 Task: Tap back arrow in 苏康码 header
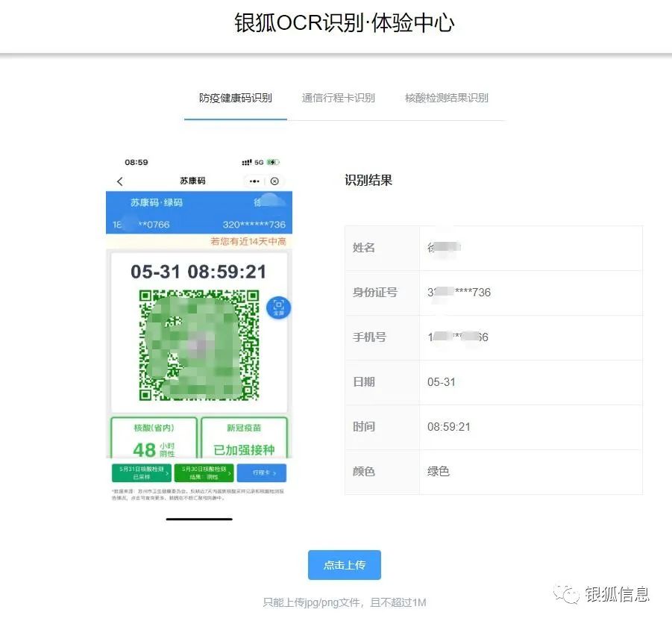coord(120,181)
